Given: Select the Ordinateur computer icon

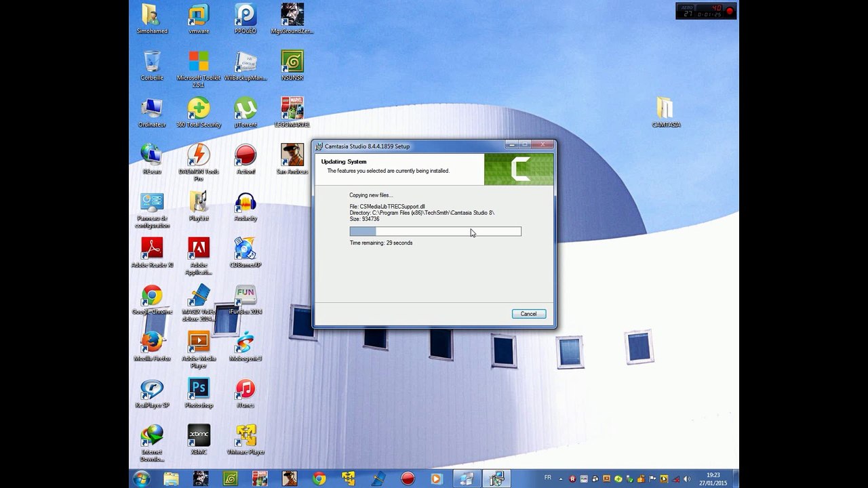Looking at the screenshot, I should tap(152, 112).
